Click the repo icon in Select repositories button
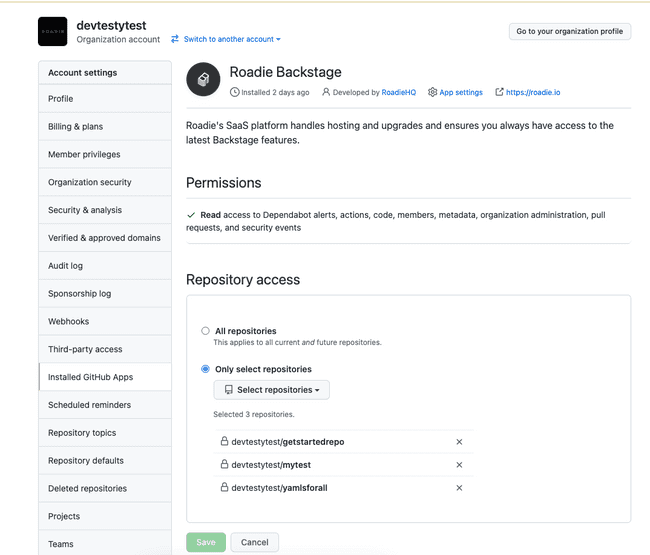This screenshot has height=555, width=650. pyautogui.click(x=228, y=390)
